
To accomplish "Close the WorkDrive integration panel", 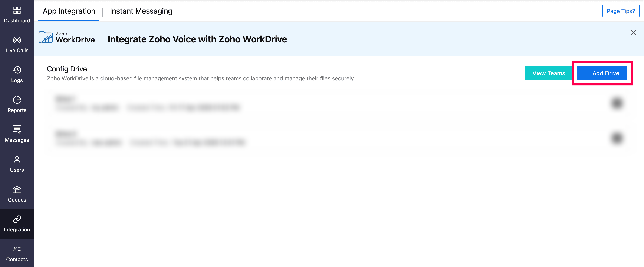I will click(x=633, y=33).
